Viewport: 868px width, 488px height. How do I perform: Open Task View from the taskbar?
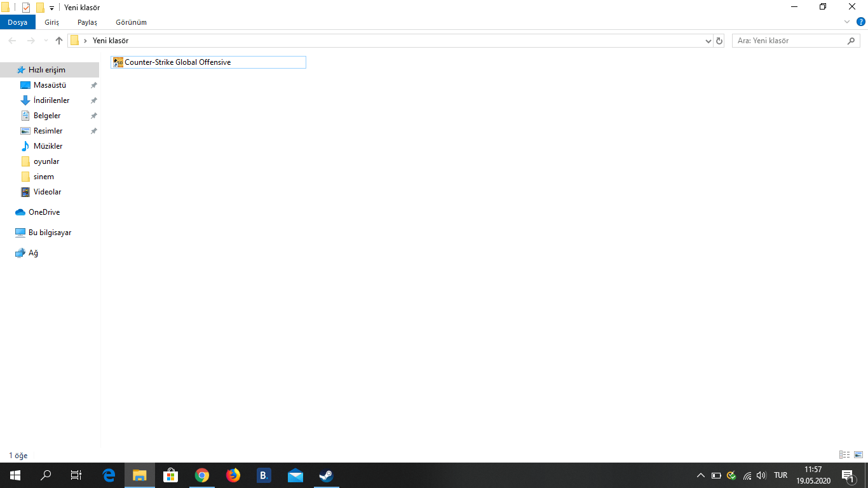click(x=76, y=475)
